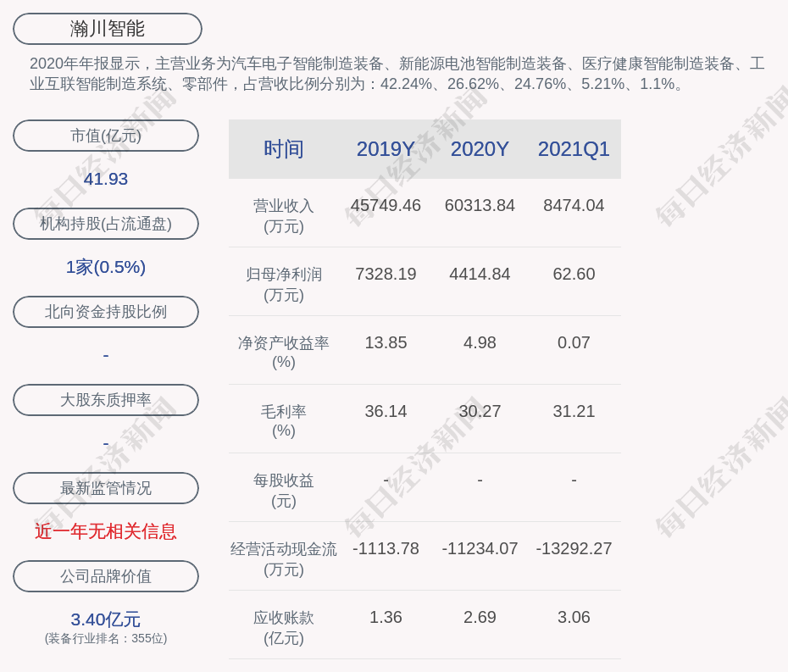Click the revenue value 8474.04
This screenshot has width=788, height=672.
point(574,205)
